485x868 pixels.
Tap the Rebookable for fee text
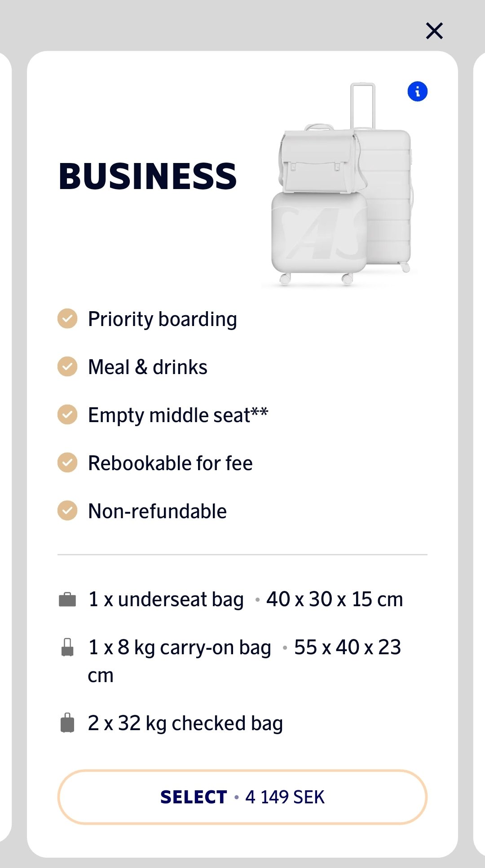170,463
